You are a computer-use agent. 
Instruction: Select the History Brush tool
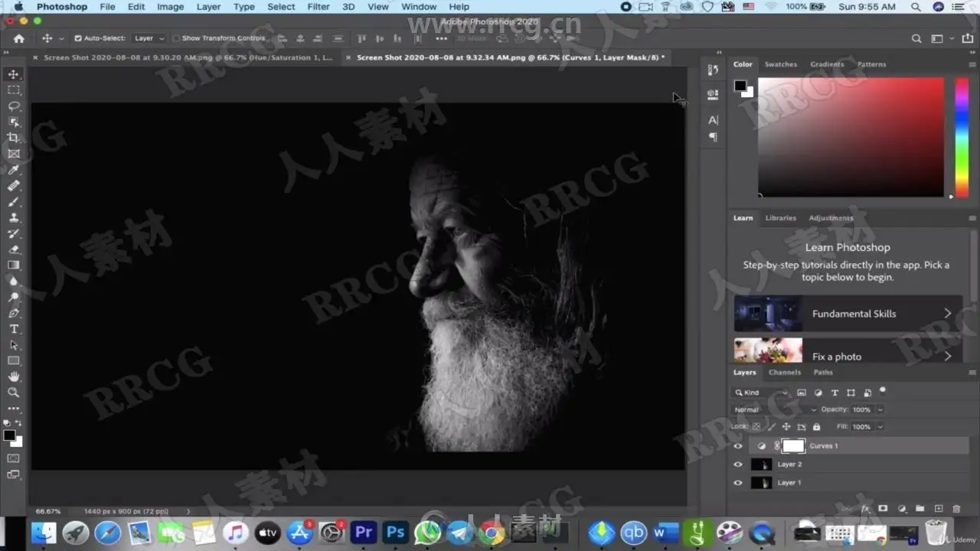click(x=14, y=233)
